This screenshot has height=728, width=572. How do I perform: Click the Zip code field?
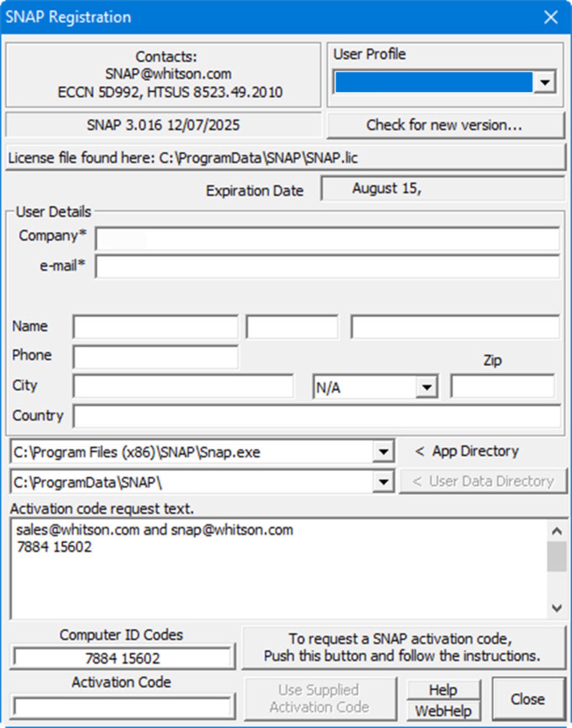pos(502,386)
